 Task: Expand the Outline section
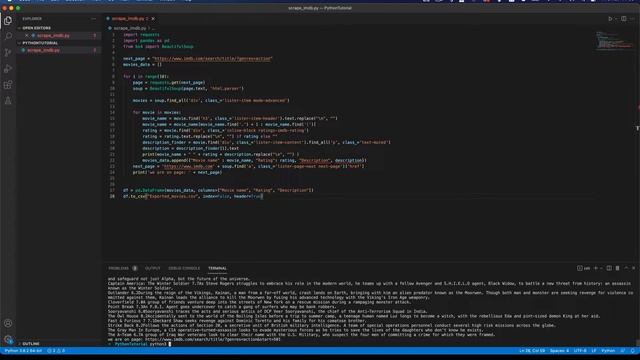point(31,344)
